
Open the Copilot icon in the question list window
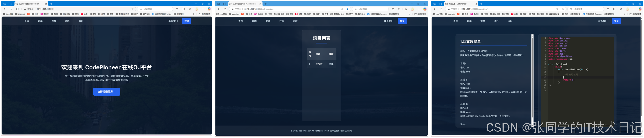point(425,9)
